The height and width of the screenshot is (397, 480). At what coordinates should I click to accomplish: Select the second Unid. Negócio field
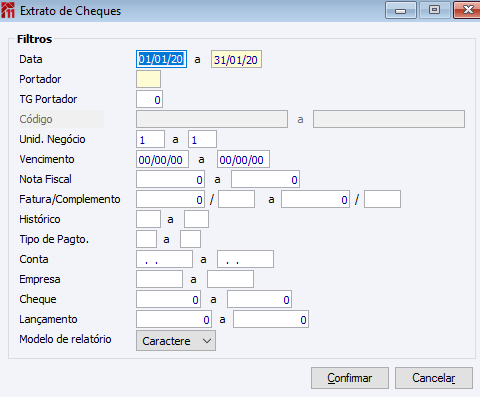pos(202,139)
